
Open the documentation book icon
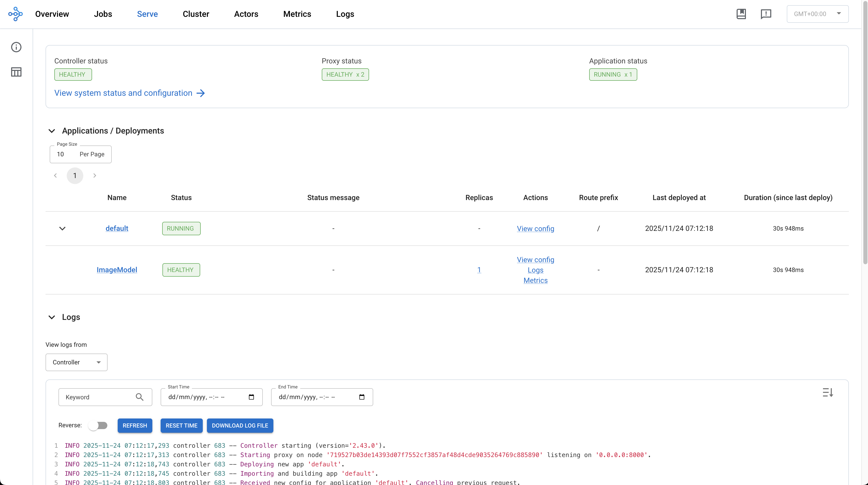[741, 14]
